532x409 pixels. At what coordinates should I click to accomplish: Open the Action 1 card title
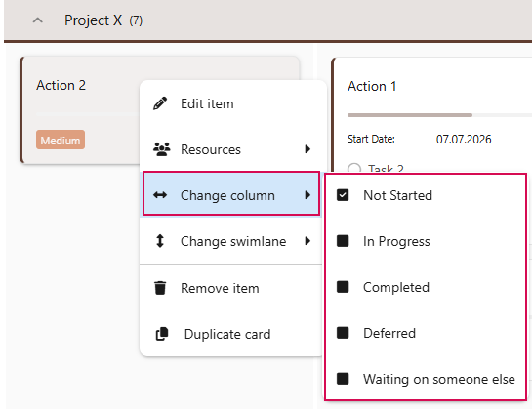[x=372, y=86]
